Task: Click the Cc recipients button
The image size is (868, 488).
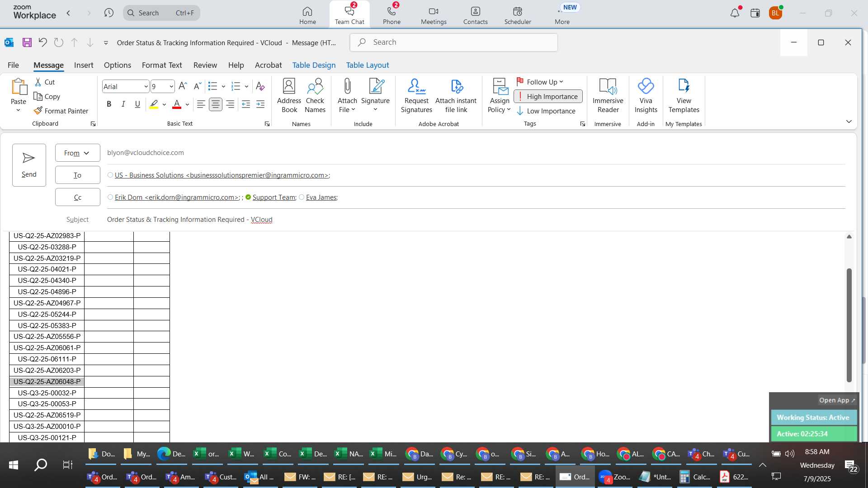Action: tap(78, 197)
